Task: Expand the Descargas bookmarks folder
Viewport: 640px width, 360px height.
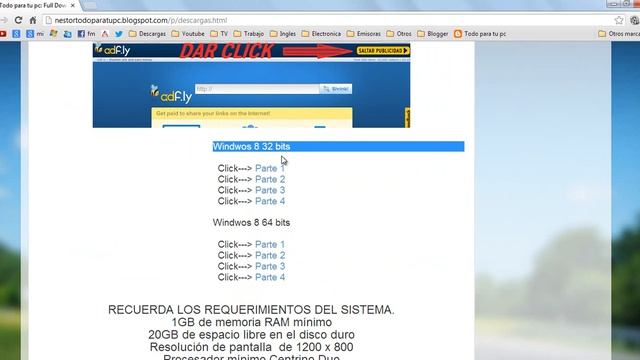Action: [147, 34]
